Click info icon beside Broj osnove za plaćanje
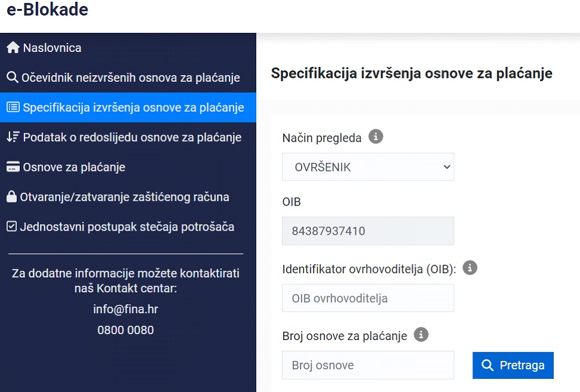 point(421,335)
